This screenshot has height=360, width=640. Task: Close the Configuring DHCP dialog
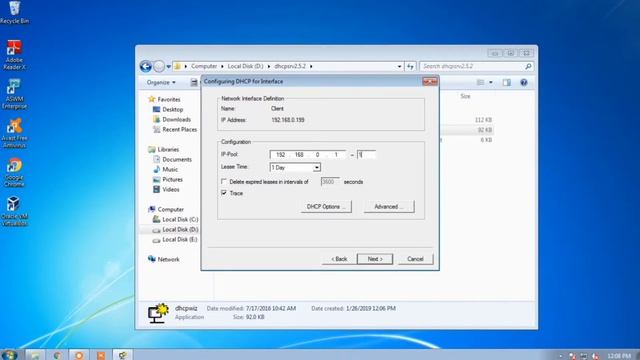click(430, 82)
